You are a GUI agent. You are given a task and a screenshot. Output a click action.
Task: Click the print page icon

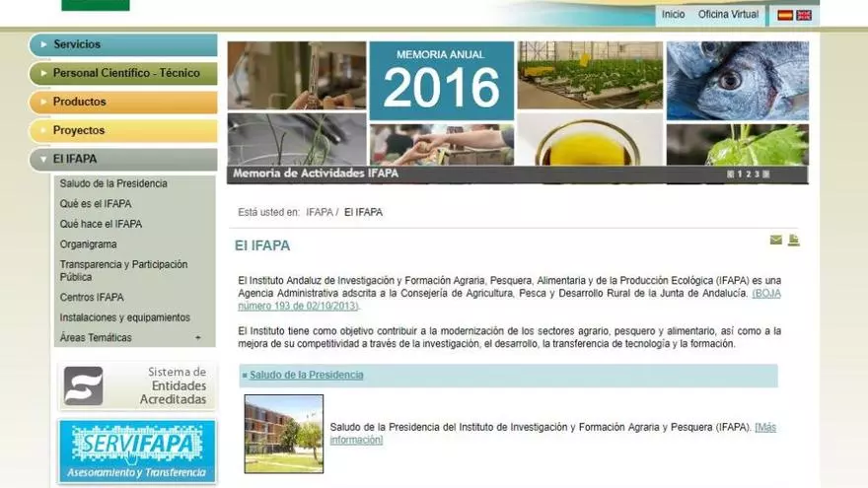tap(793, 240)
